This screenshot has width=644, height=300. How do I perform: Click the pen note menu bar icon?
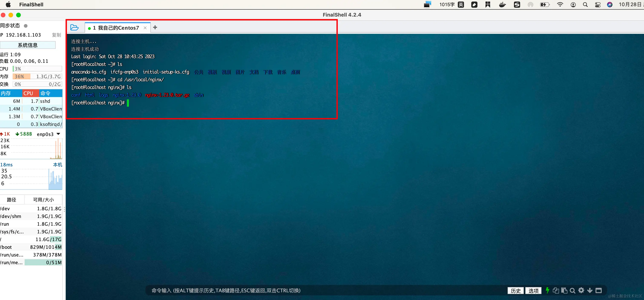coord(474,4)
